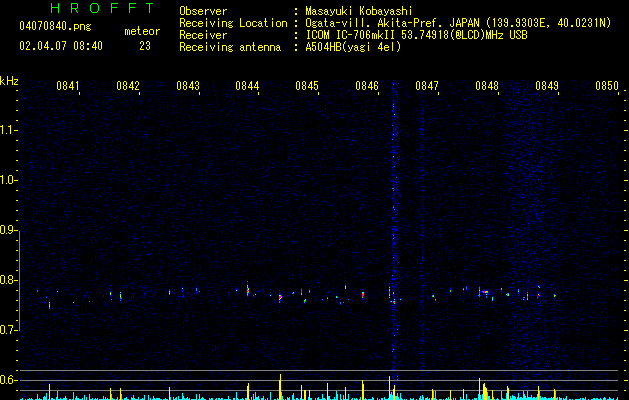This screenshot has width=629, height=400.
Task: Click the A504HB(yagi 4el) antenna text
Action: tap(353, 47)
